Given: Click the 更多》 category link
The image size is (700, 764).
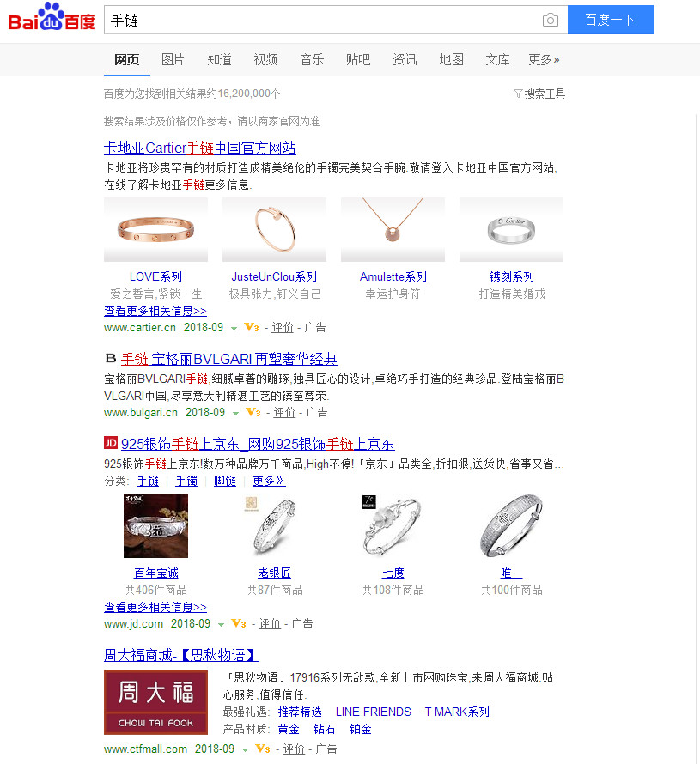Looking at the screenshot, I should pos(269,481).
